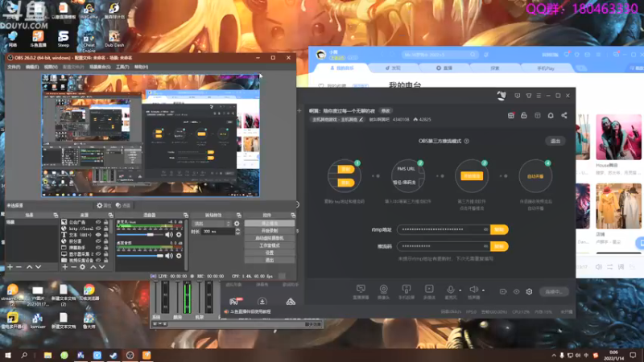
Task: Toggle visibility of the 弹幕助手 source
Action: (x=98, y=248)
